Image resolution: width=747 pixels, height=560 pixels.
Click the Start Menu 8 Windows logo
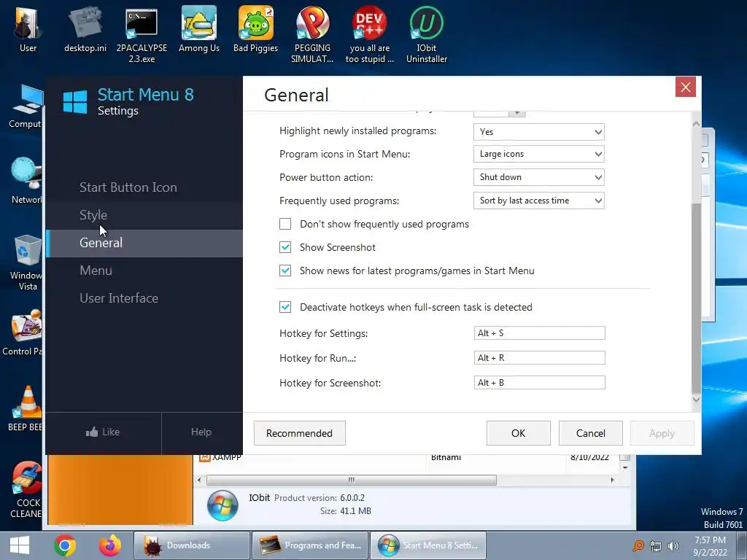pos(75,102)
